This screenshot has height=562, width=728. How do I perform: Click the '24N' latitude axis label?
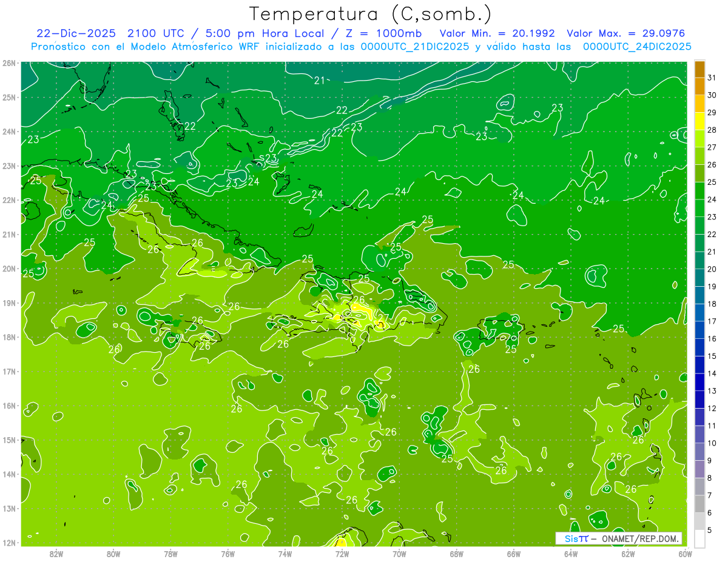tap(10, 132)
